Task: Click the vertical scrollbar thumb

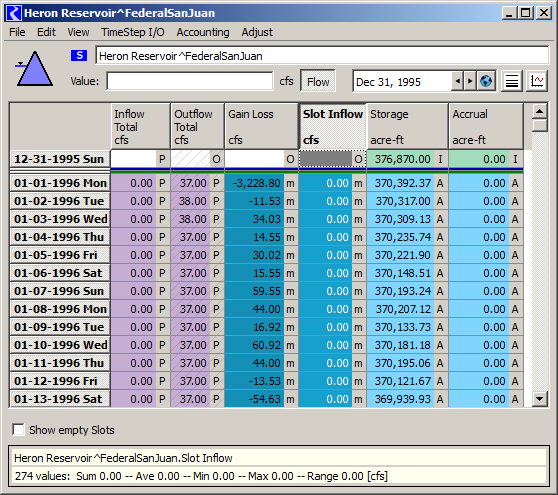Action: pyautogui.click(x=540, y=126)
